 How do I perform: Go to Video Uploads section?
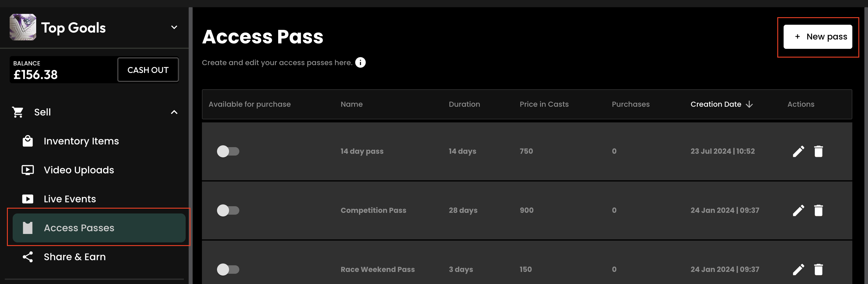click(x=78, y=170)
